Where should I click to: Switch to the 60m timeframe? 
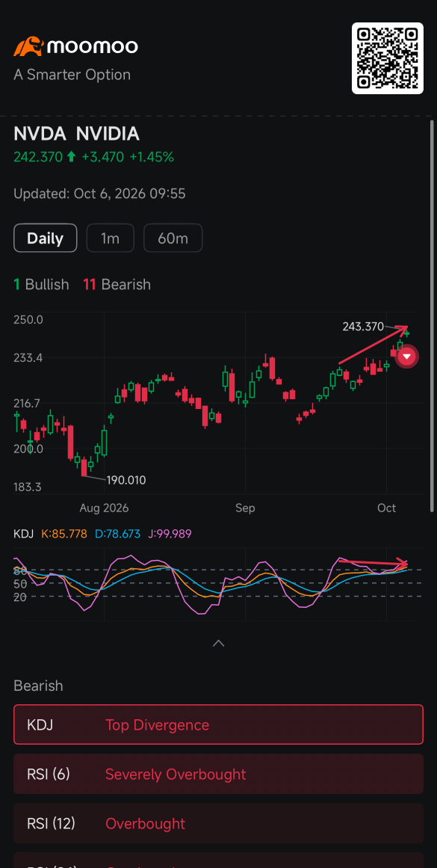(x=173, y=238)
